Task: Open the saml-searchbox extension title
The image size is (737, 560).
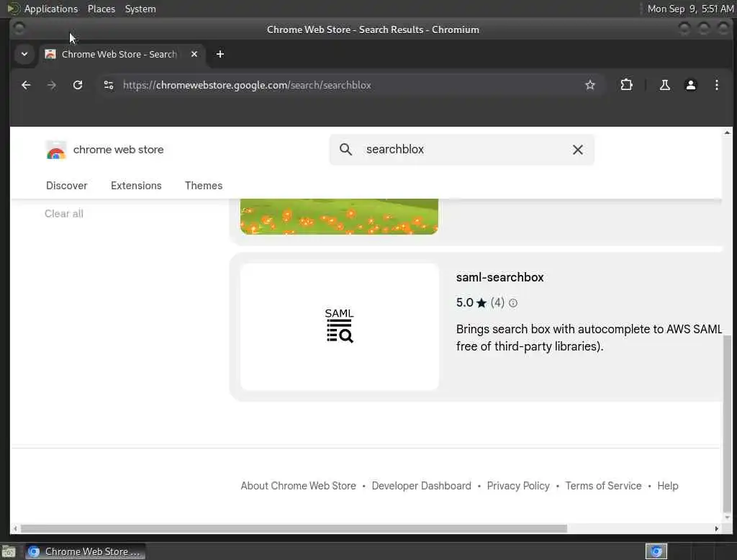Action: click(499, 277)
